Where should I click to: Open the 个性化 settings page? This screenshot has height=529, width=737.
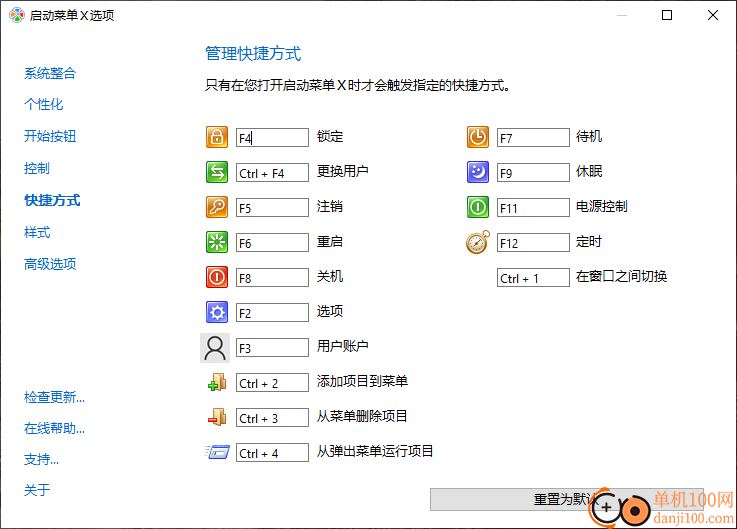(43, 104)
